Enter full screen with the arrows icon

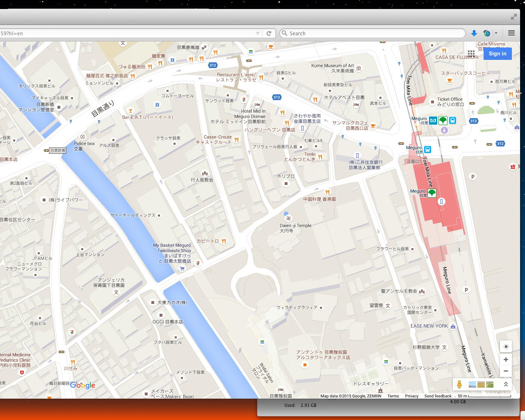tap(514, 17)
